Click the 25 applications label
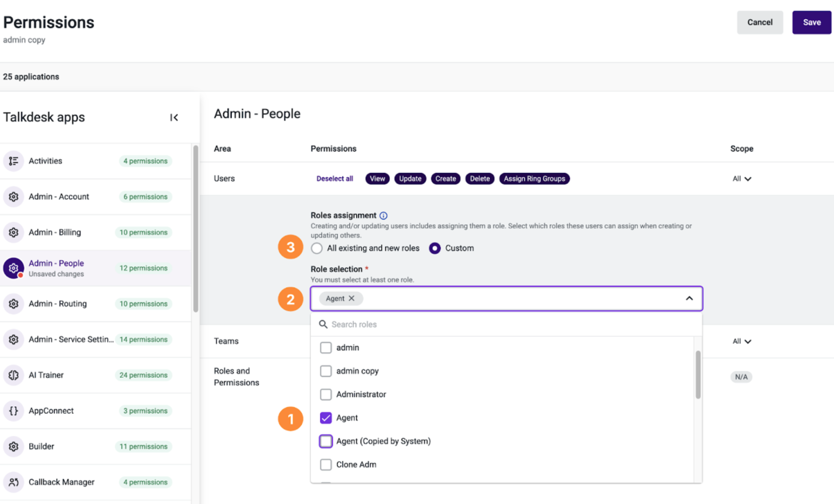This screenshot has width=834, height=504. [31, 77]
